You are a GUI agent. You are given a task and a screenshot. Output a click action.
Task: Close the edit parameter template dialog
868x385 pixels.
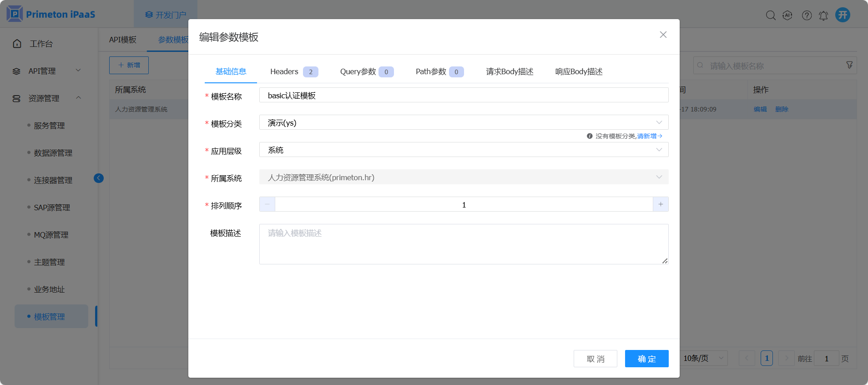pyautogui.click(x=663, y=35)
